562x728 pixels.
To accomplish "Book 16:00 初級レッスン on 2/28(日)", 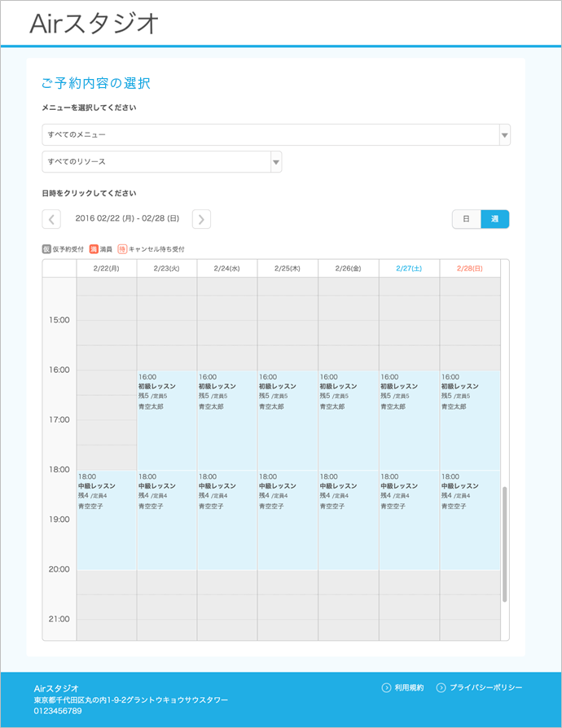I will click(470, 420).
